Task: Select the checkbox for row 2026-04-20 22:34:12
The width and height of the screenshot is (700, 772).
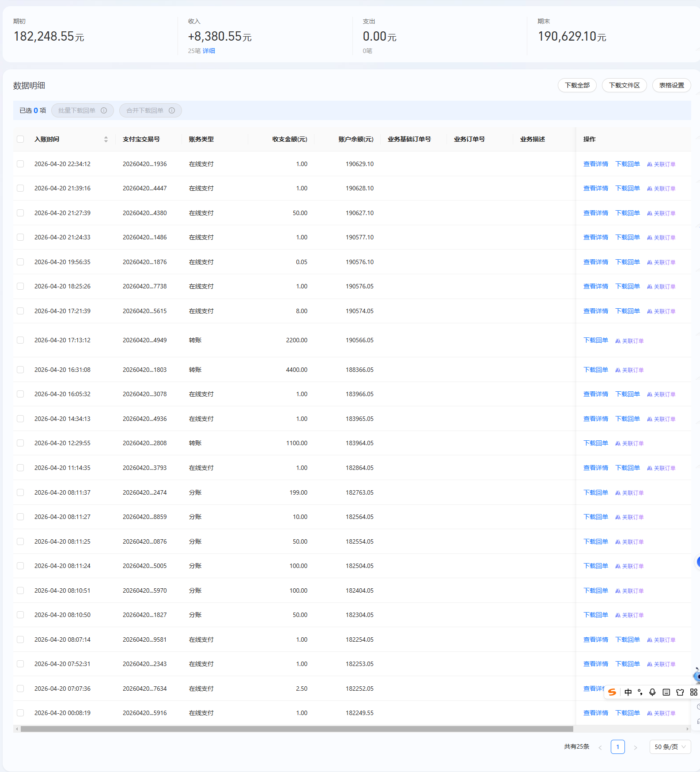Action: point(20,164)
